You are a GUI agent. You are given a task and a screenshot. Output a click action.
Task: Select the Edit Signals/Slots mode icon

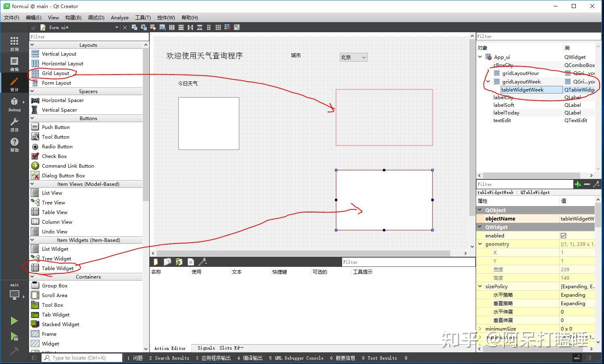click(144, 27)
